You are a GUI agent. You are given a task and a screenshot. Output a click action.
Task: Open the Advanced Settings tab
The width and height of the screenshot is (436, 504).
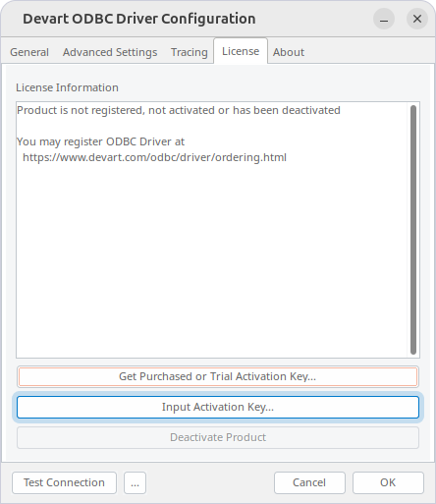tap(110, 52)
